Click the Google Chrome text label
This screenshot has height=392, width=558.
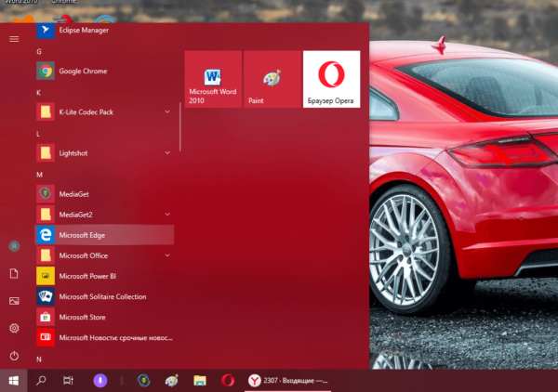[83, 72]
